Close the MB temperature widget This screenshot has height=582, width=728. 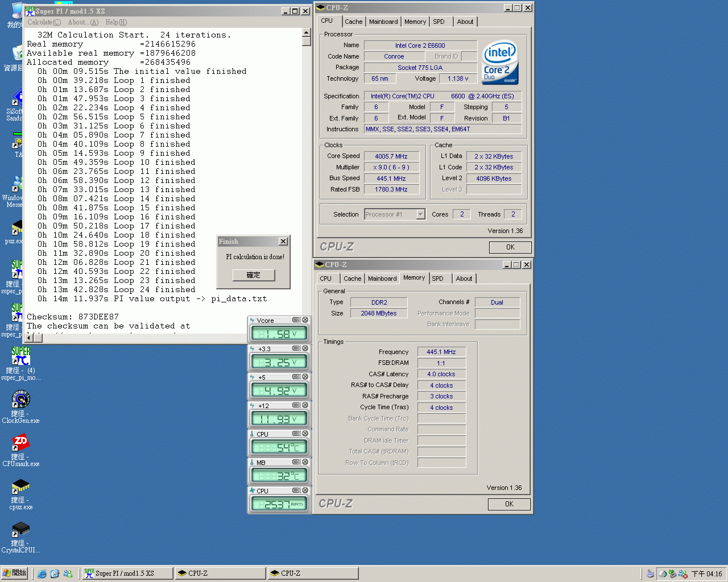[305, 462]
